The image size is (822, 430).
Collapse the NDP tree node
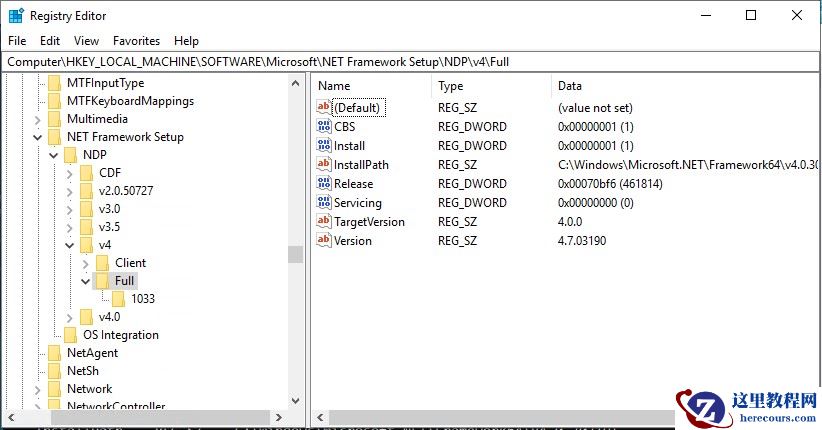pyautogui.click(x=54, y=155)
